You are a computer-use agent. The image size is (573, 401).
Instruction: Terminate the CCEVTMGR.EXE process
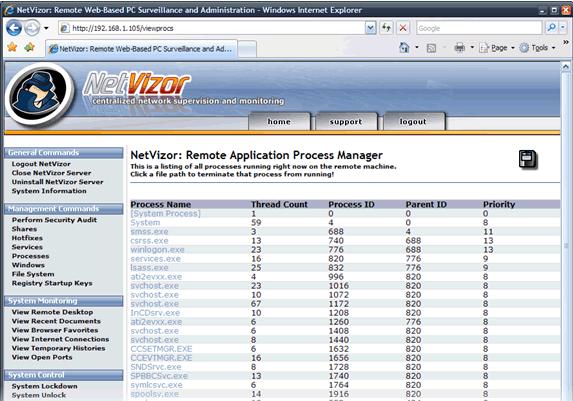click(161, 358)
